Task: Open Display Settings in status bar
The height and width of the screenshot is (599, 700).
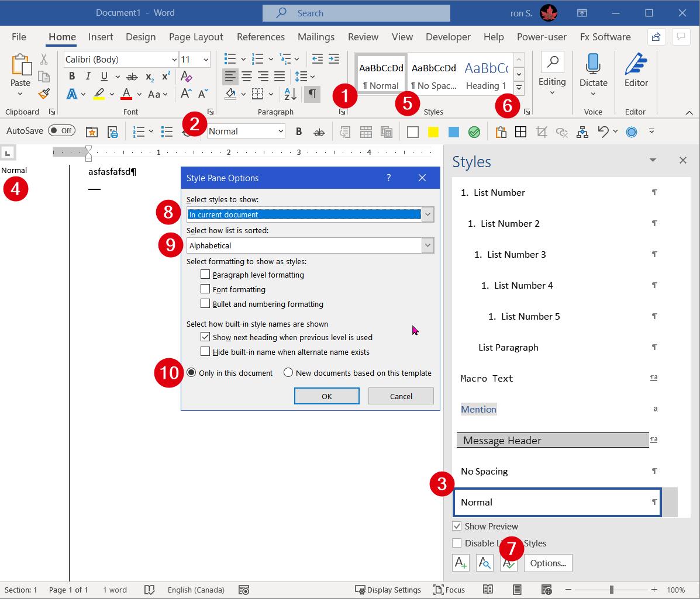Action: (x=388, y=590)
